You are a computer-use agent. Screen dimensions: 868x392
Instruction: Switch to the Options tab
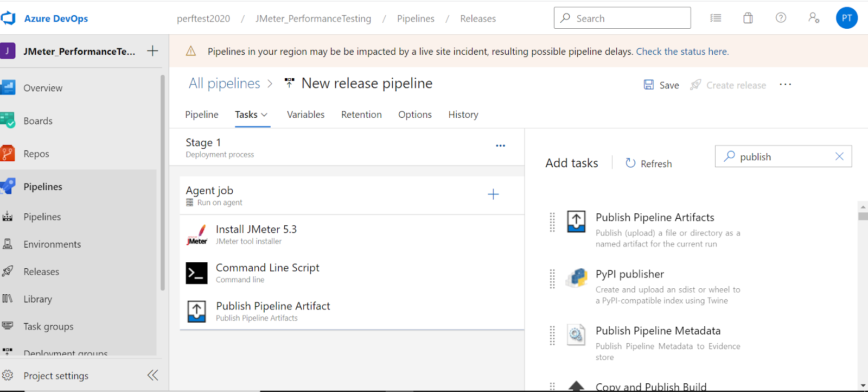coord(415,115)
